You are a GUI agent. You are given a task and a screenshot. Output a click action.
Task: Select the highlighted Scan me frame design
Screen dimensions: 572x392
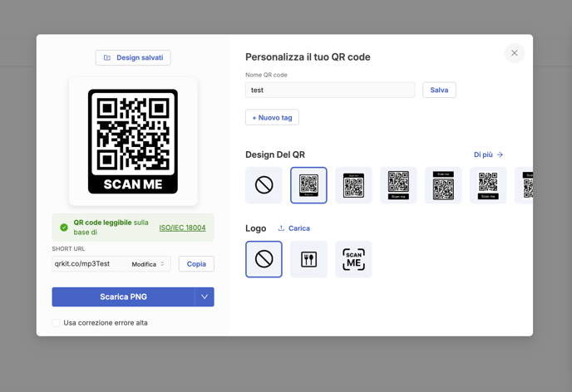point(308,185)
